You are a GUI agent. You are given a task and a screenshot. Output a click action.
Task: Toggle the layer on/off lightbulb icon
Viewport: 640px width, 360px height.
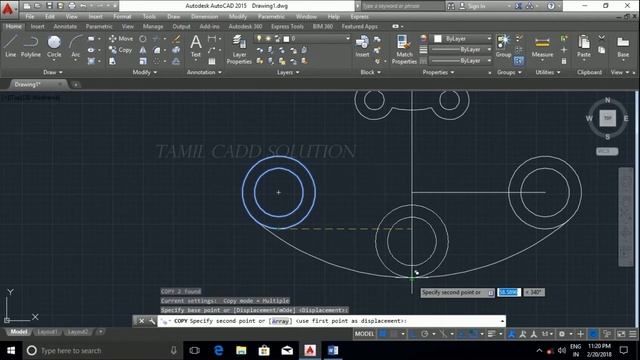(259, 38)
